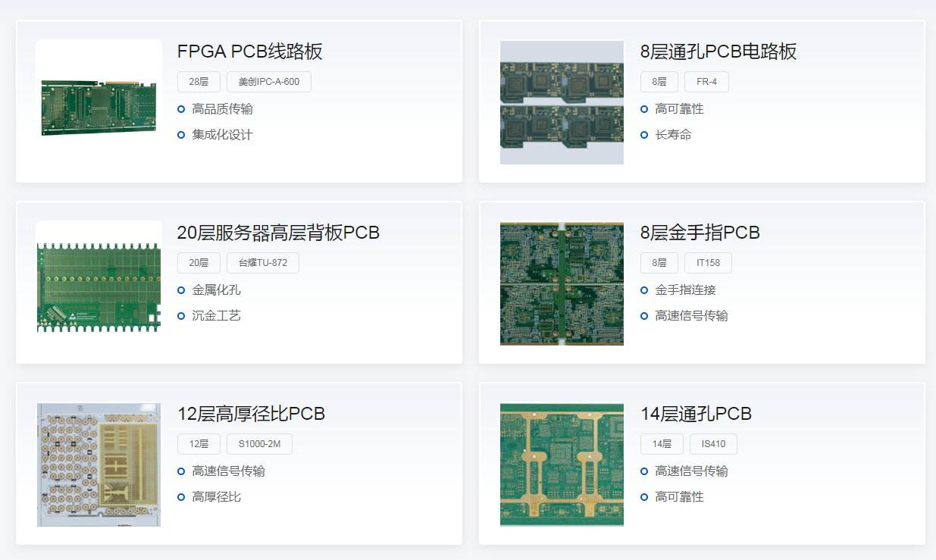Click the 集成化设计 feature text

(x=222, y=135)
